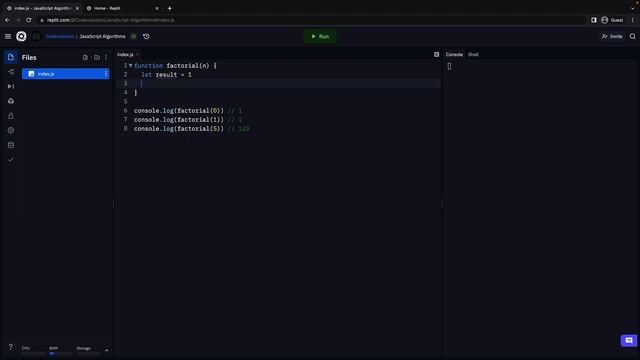This screenshot has width=640, height=360.
Task: Click the Files panel heading
Action: [x=29, y=58]
